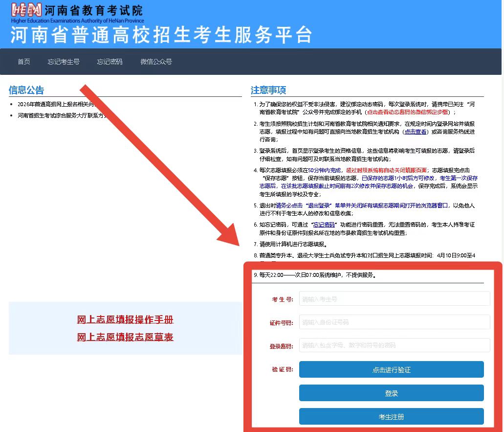Image resolution: width=504 pixels, height=432 pixels.
Task: Open the 网上志愿填报操作手册 link
Action: 125,320
